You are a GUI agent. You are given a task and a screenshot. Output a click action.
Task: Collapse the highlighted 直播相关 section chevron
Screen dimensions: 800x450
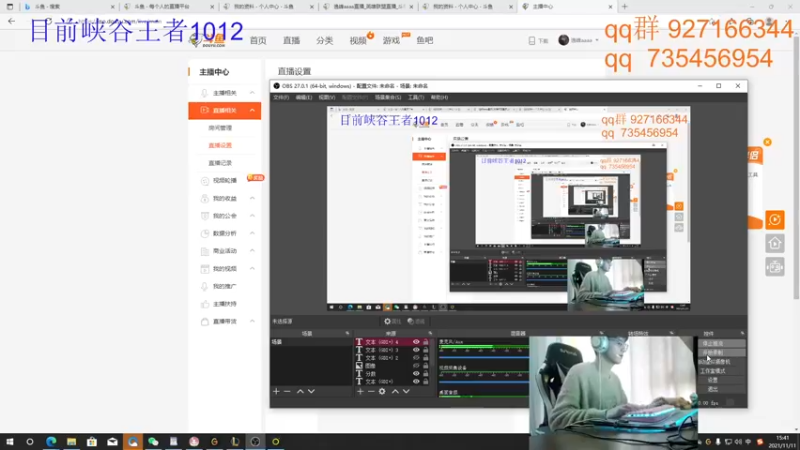click(x=252, y=110)
